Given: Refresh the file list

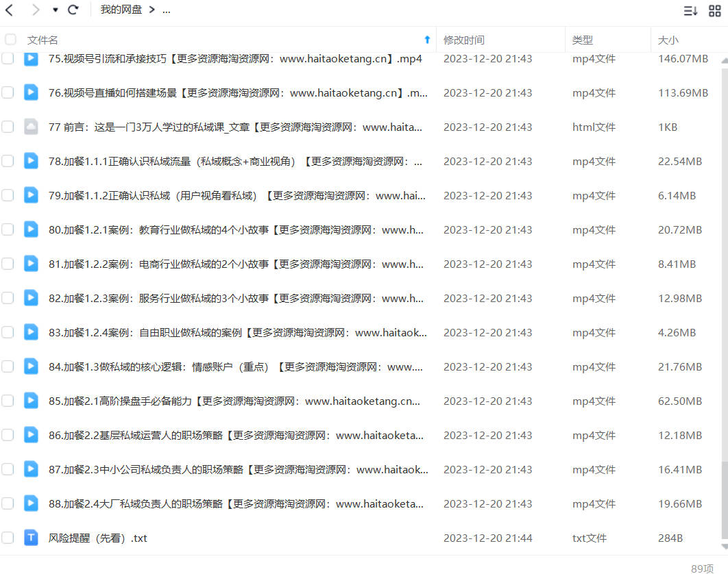Looking at the screenshot, I should [x=73, y=10].
